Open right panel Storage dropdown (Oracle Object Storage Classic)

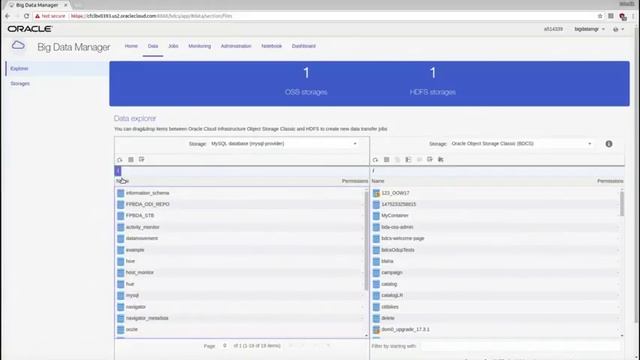tap(521, 144)
